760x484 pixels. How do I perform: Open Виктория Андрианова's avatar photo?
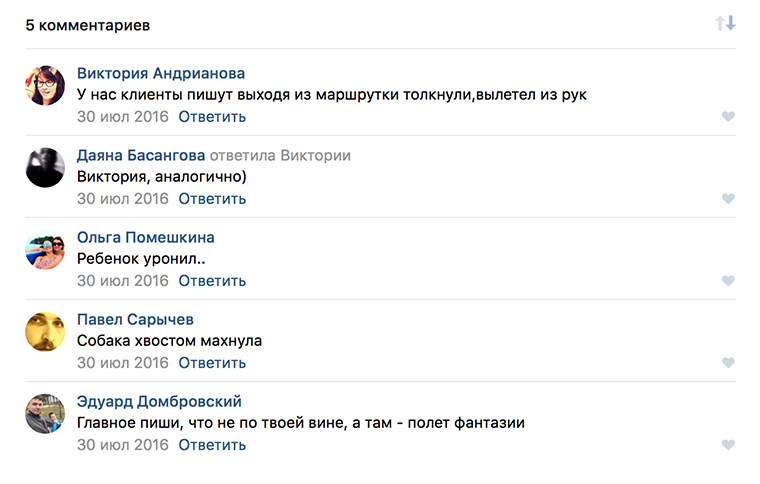(x=45, y=86)
